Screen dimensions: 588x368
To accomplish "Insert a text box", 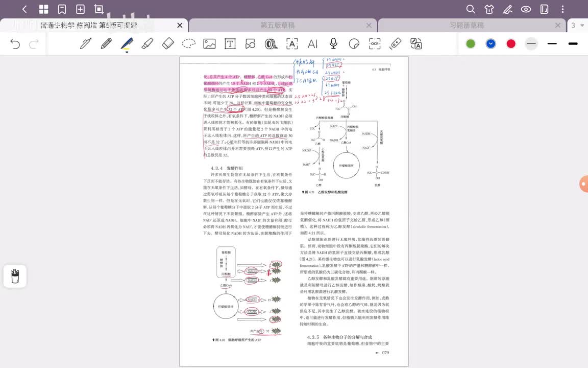I will tap(230, 43).
